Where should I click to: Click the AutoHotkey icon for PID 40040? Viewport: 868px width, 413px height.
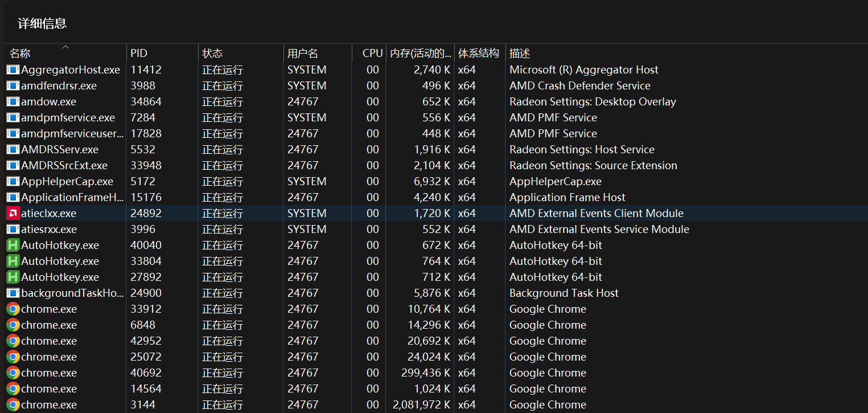pos(13,246)
